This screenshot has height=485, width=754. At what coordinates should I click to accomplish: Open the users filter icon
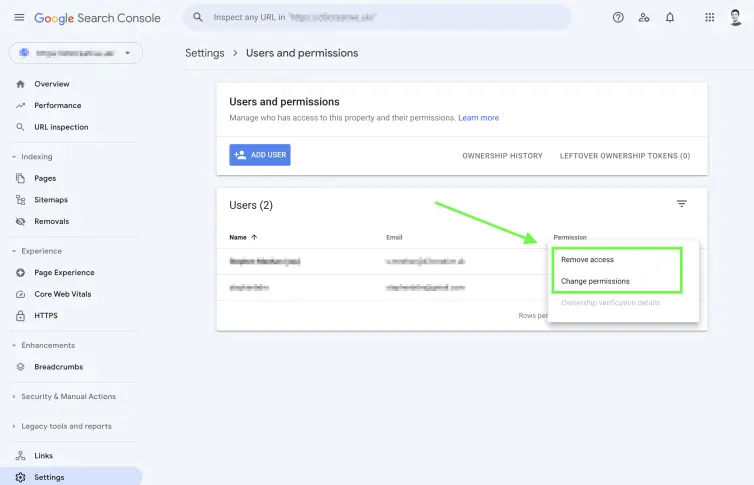pos(682,204)
